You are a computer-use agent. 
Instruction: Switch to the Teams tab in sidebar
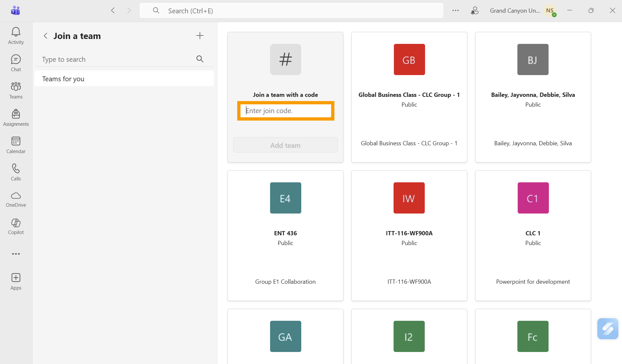pyautogui.click(x=16, y=90)
